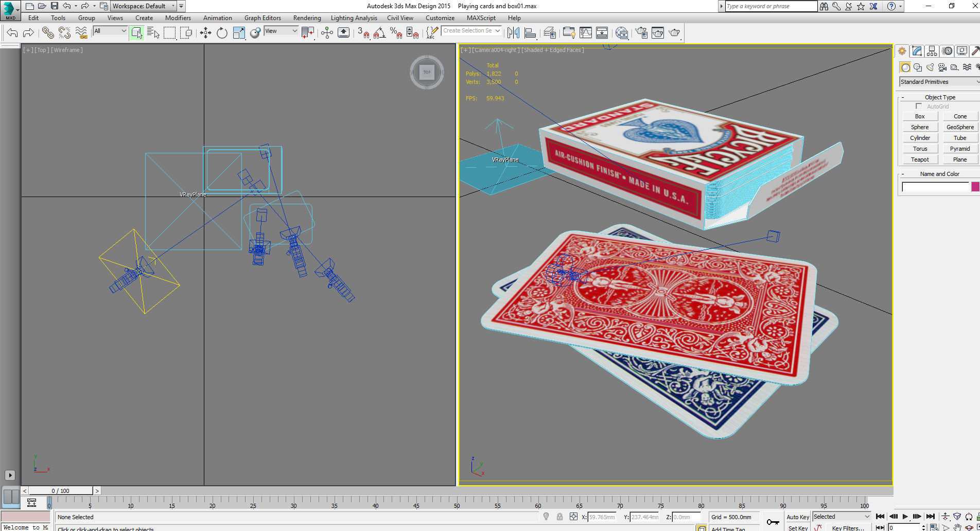
Task: Click the Teapot primitive button
Action: 920,160
